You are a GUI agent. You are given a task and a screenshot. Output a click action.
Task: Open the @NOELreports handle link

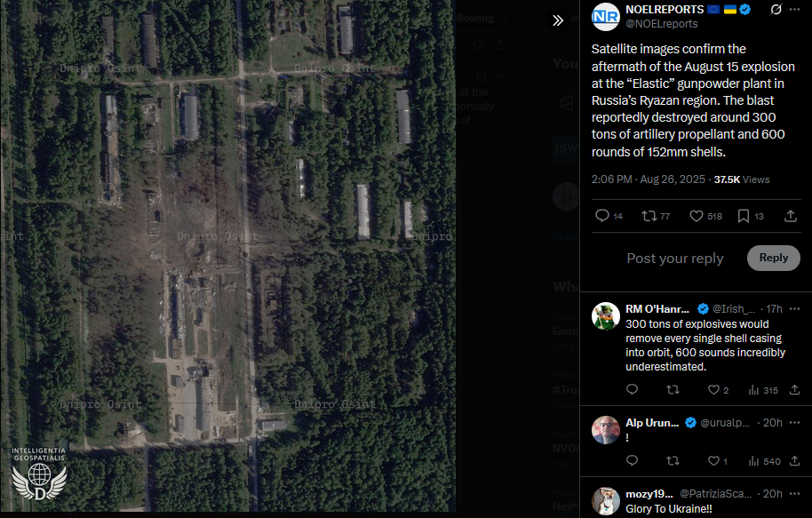(661, 24)
